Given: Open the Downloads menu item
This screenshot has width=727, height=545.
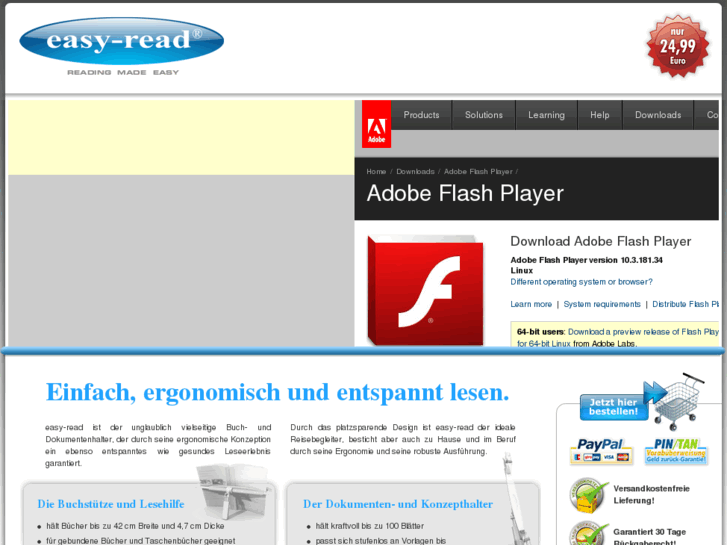Looking at the screenshot, I should pos(658,115).
